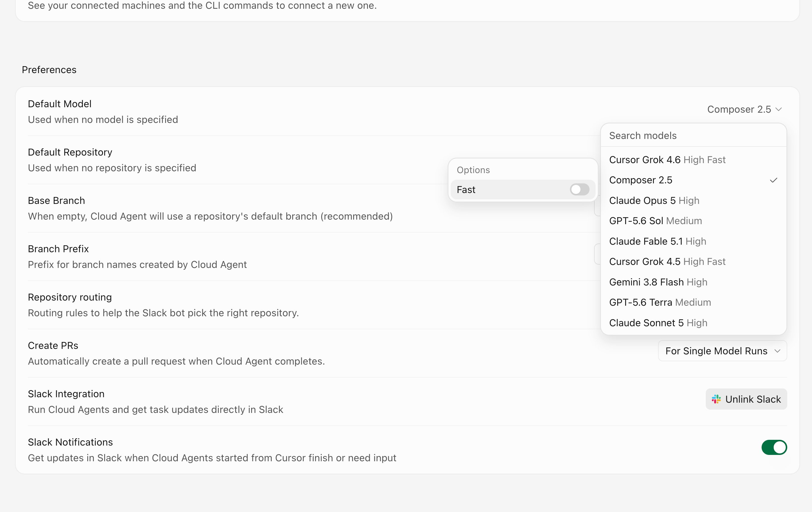Select Gemini 3.8 Flash High model

693,282
